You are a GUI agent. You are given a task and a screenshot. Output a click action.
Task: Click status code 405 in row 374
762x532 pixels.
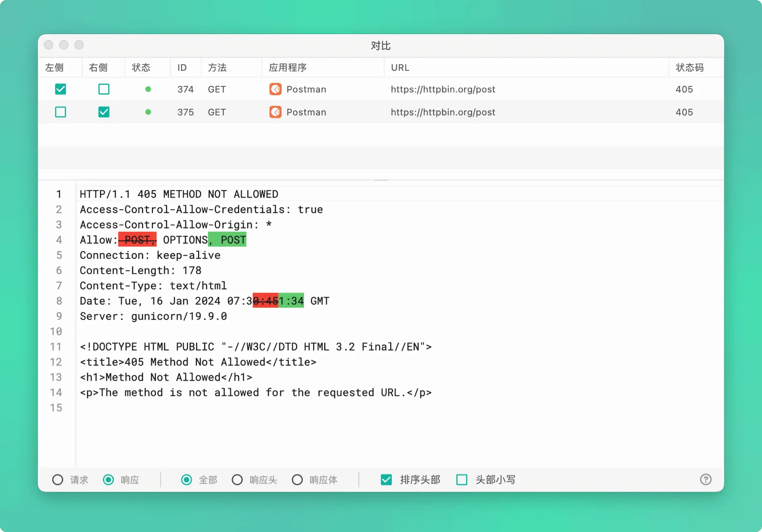[x=684, y=89]
